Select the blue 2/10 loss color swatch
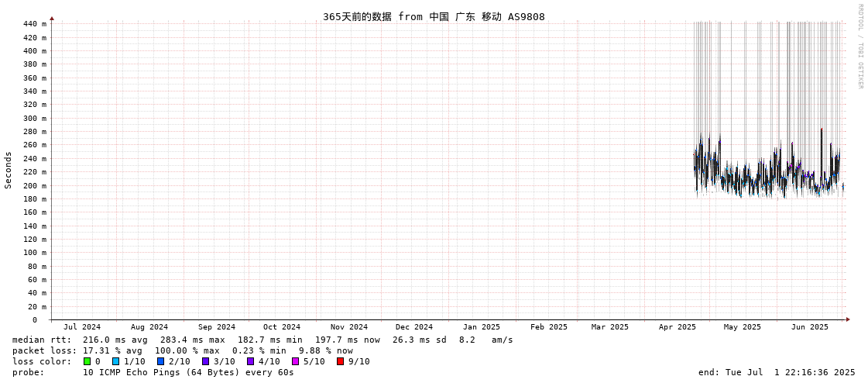 (x=160, y=361)
